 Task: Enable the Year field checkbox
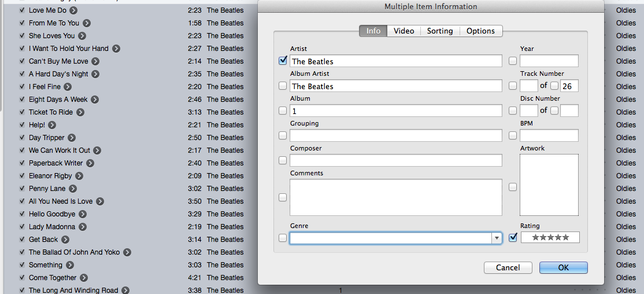click(x=513, y=61)
